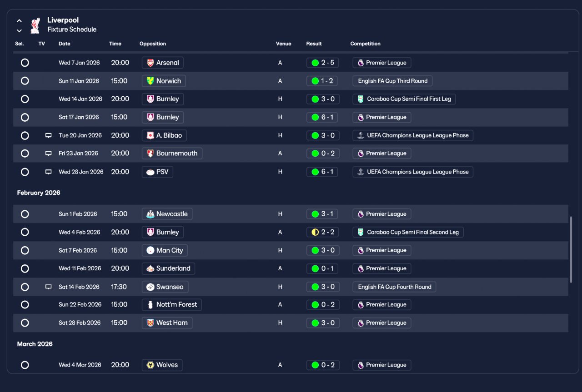This screenshot has width=582, height=392.
Task: Click the 17:30 kickoff time
Action: (x=119, y=287)
